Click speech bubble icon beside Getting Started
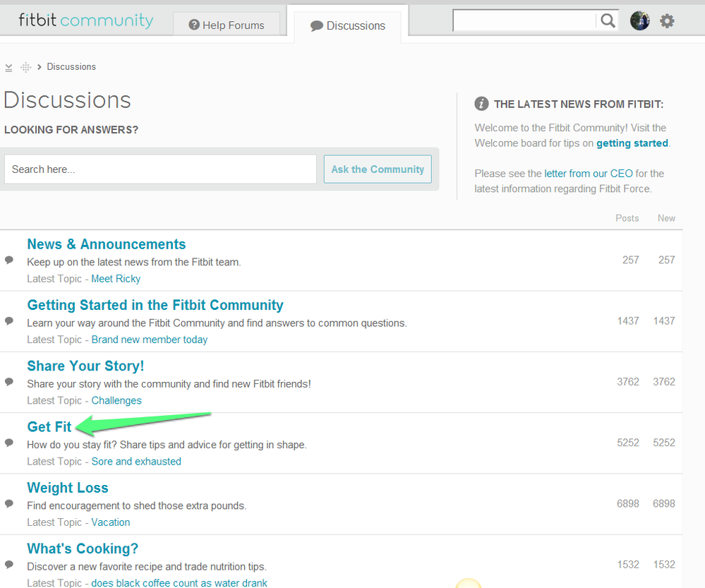This screenshot has width=705, height=588. (9, 320)
